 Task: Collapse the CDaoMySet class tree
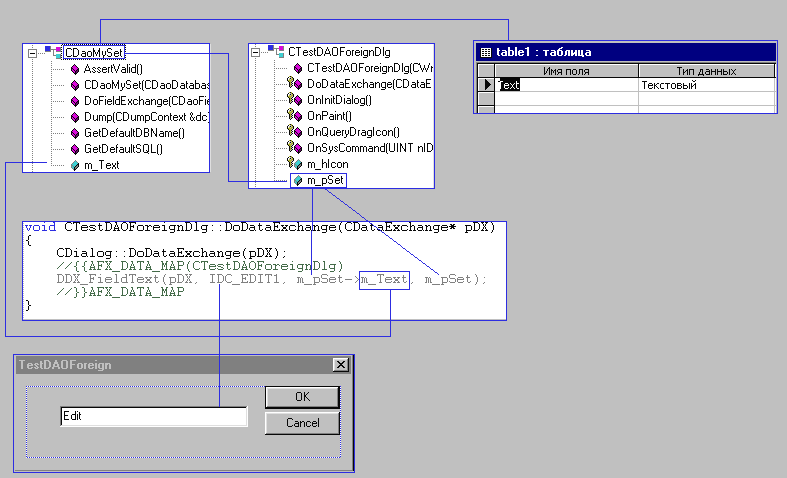[33, 53]
